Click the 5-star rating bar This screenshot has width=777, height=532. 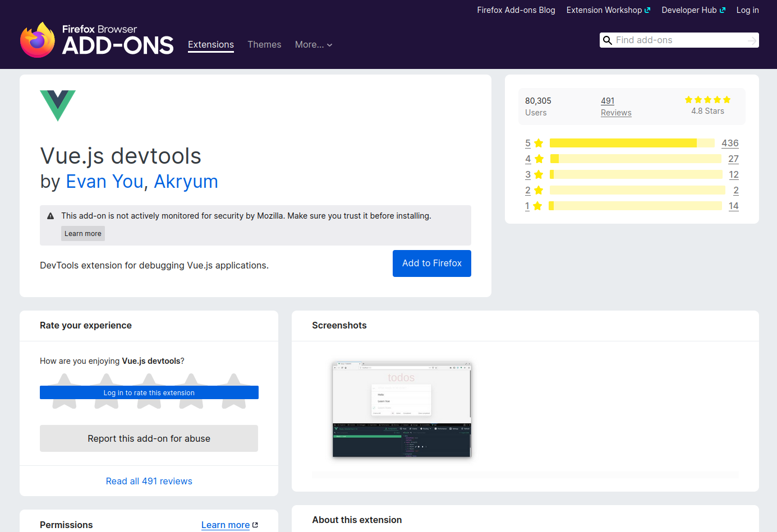click(x=632, y=143)
